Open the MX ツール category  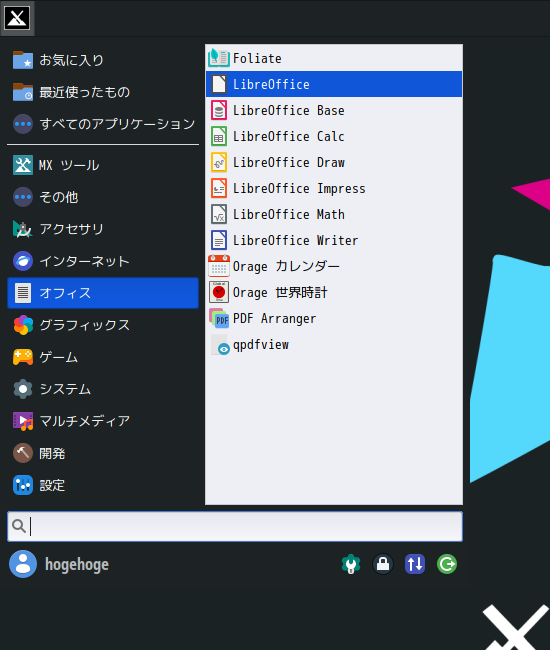(103, 165)
